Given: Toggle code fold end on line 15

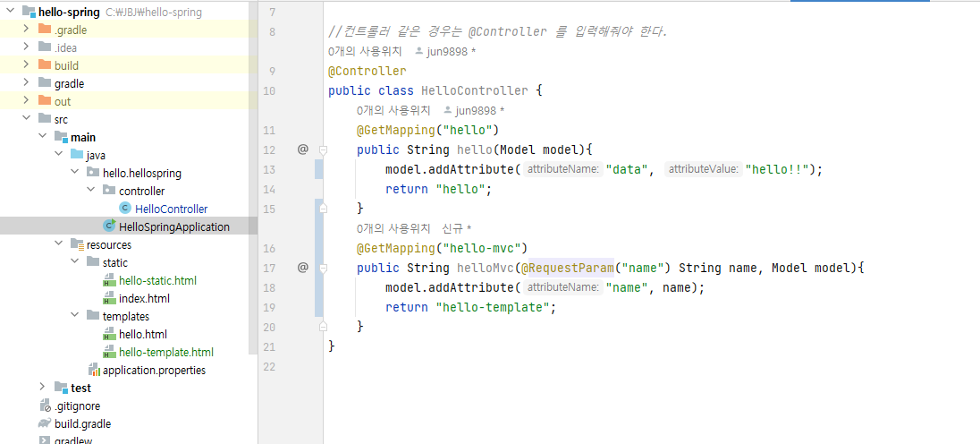Looking at the screenshot, I should pos(323,209).
